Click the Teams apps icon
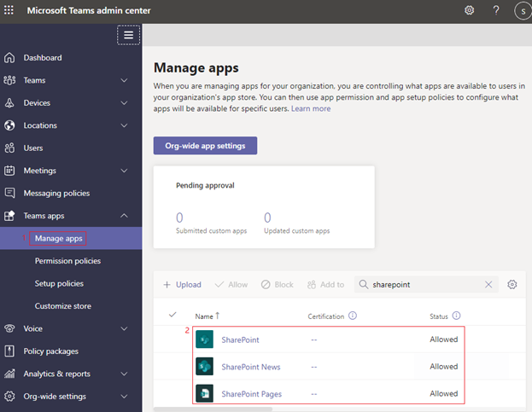This screenshot has width=532, height=412. point(9,216)
